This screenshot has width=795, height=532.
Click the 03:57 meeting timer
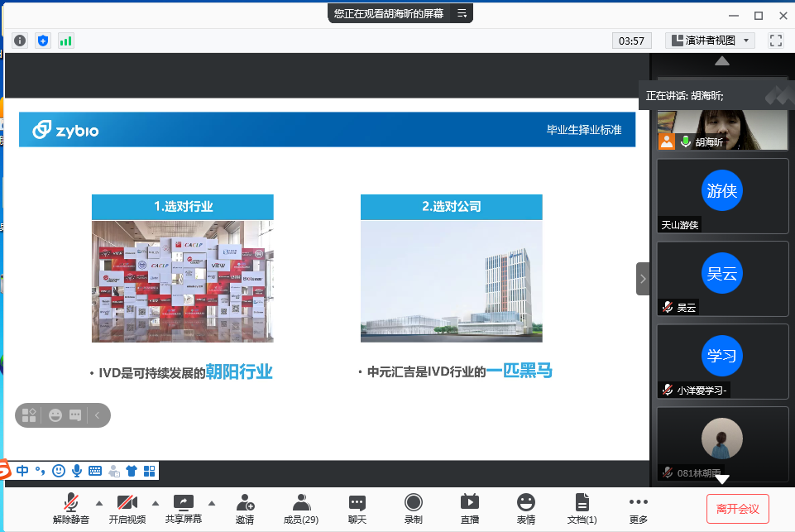(632, 41)
